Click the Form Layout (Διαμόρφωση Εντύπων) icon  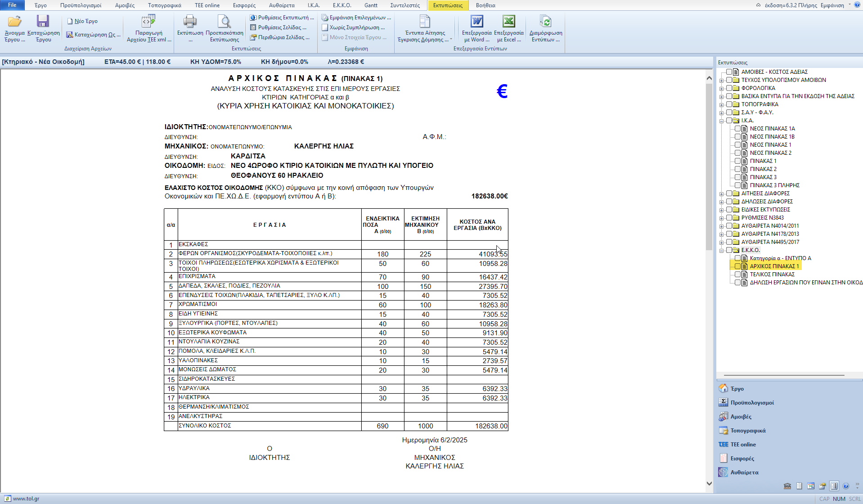545,22
